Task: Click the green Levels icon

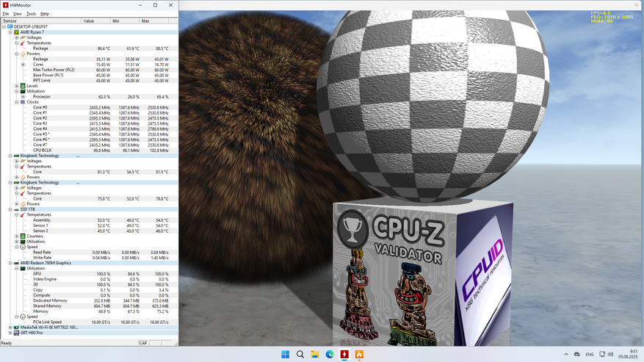Action: pyautogui.click(x=23, y=86)
